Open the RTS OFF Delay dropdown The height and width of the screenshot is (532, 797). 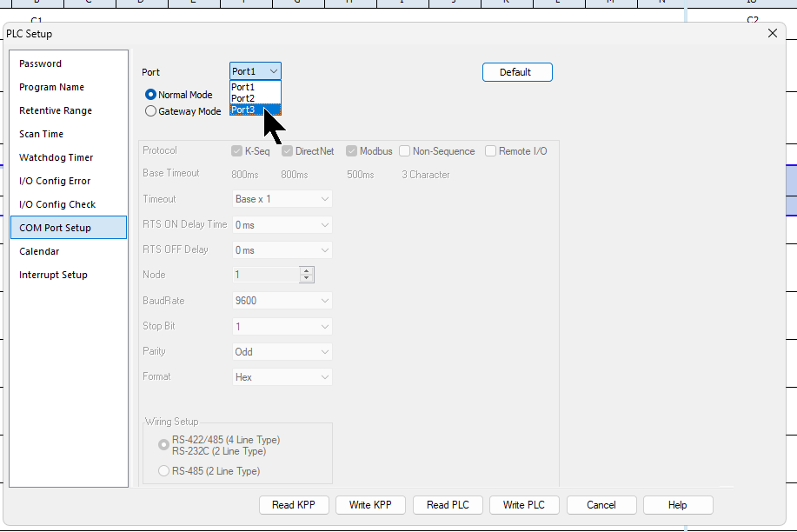(x=282, y=250)
